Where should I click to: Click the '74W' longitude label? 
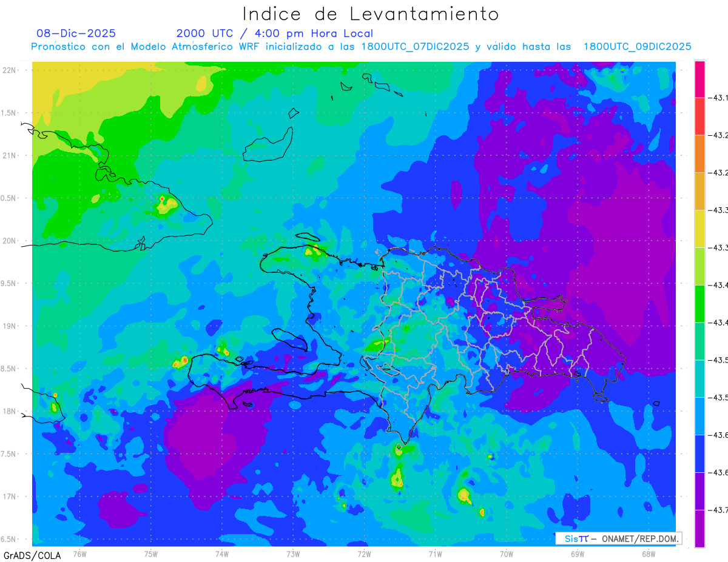[222, 554]
